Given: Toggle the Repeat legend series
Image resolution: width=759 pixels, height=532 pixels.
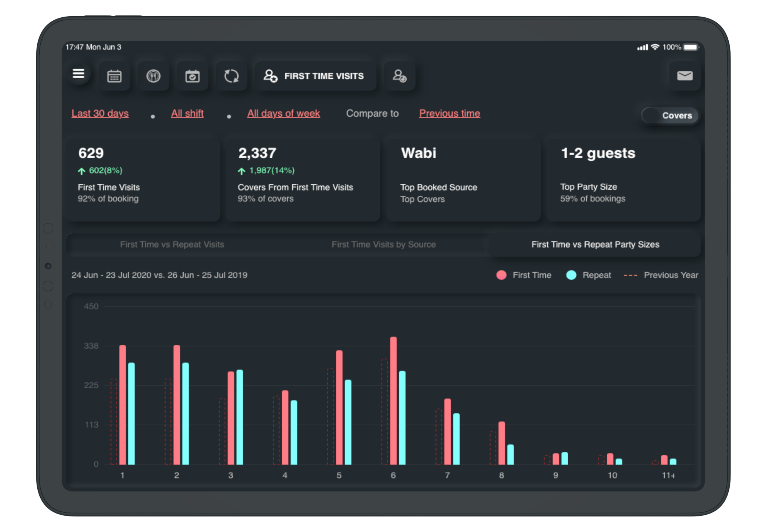Looking at the screenshot, I should point(589,275).
